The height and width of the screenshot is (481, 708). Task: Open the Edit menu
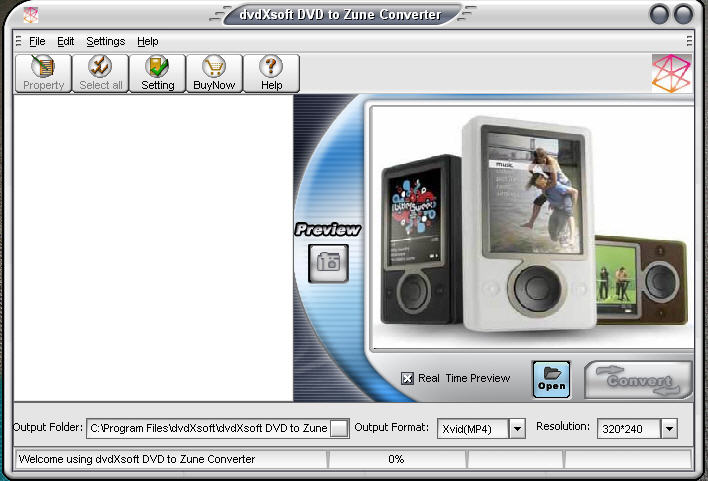pos(65,42)
